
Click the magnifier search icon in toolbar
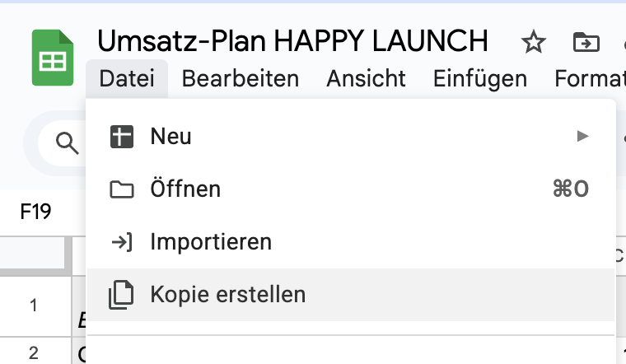pos(66,143)
